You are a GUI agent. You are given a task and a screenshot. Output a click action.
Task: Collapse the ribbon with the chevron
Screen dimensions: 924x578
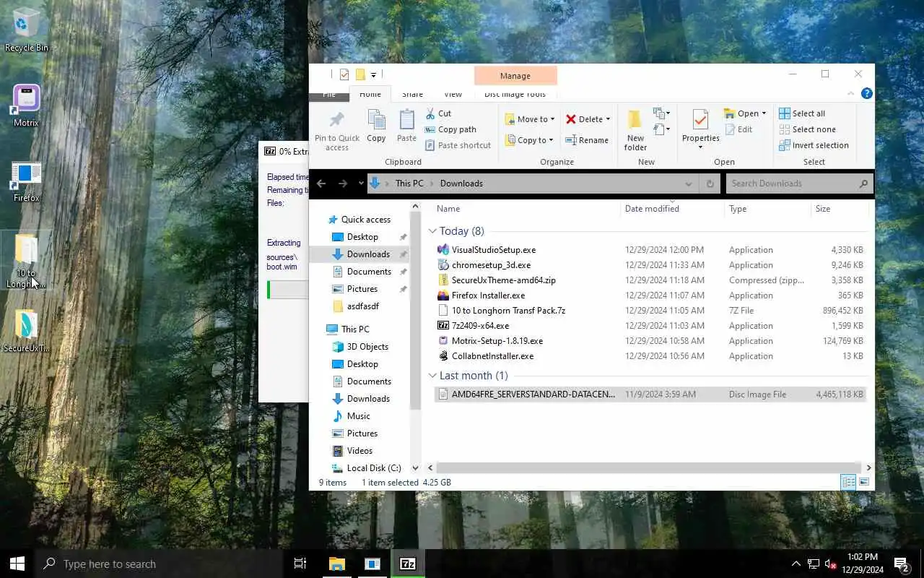[x=850, y=93]
